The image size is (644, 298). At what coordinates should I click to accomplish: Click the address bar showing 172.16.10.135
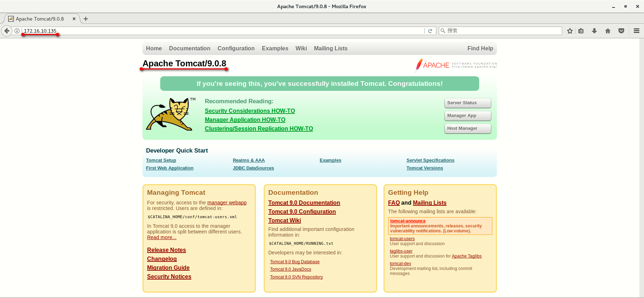pyautogui.click(x=223, y=31)
